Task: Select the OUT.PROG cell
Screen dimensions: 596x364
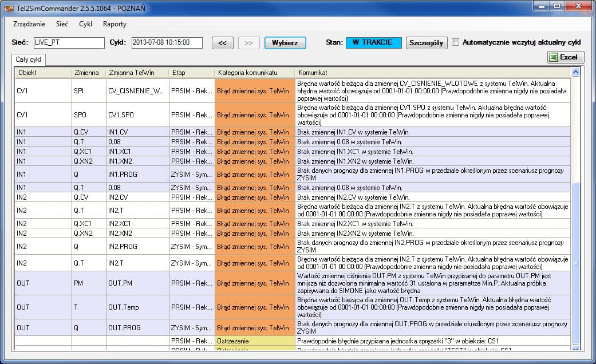Action: [x=137, y=327]
